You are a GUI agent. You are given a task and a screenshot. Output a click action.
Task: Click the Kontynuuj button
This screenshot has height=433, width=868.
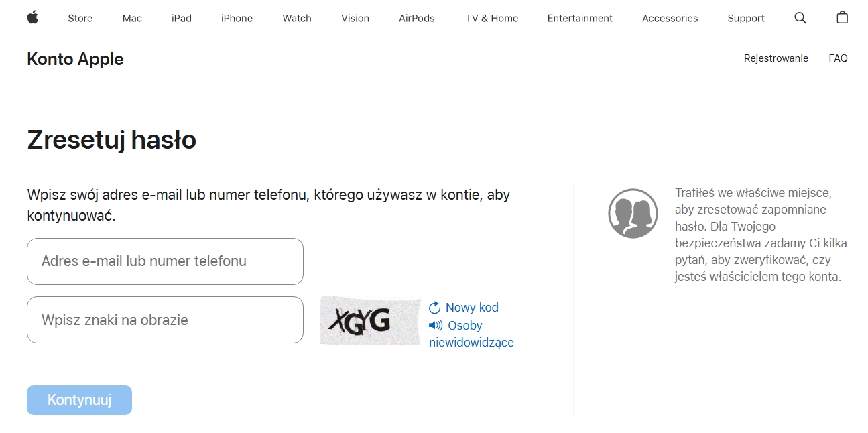click(x=79, y=400)
